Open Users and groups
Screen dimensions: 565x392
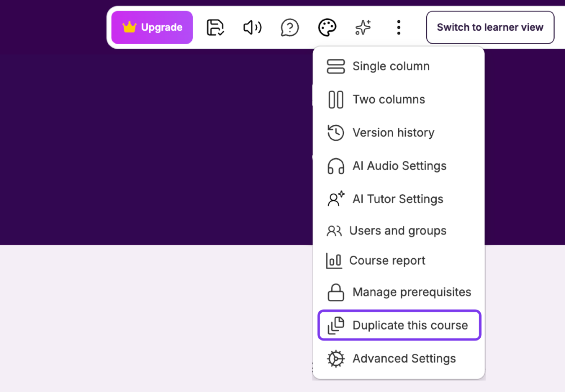(399, 231)
